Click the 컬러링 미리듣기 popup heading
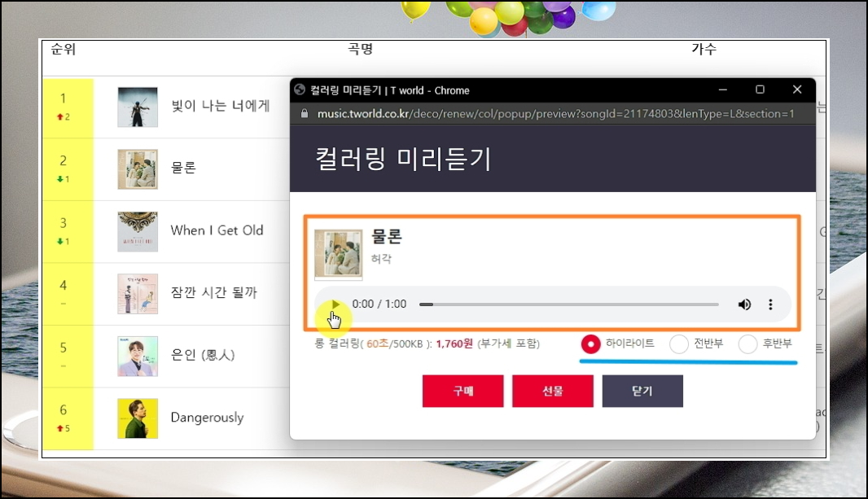 403,159
